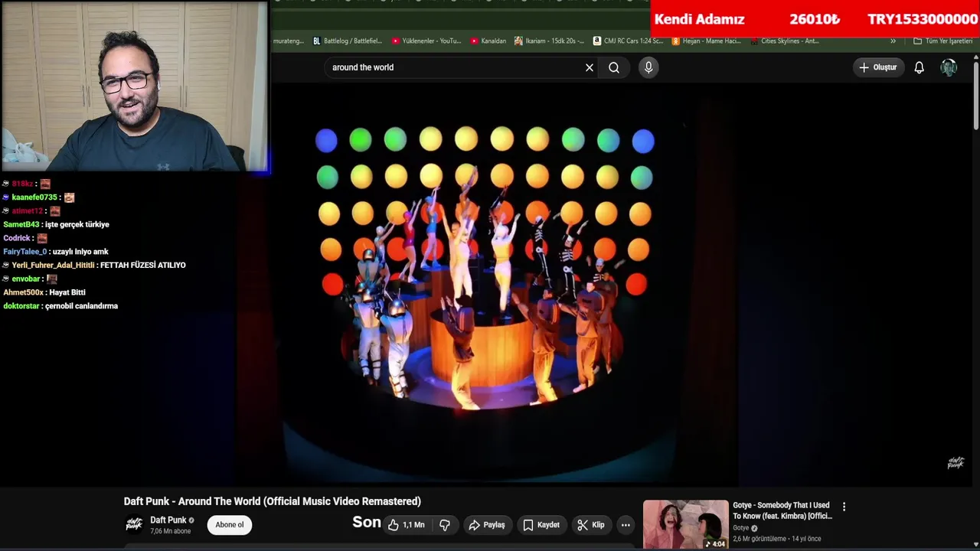Open the Battlelog bookmark
This screenshot has width=980, height=551.
(348, 41)
